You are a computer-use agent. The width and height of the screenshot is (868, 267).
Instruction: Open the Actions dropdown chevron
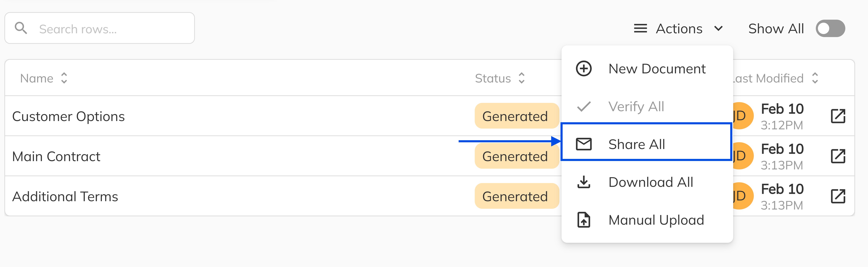pyautogui.click(x=719, y=29)
